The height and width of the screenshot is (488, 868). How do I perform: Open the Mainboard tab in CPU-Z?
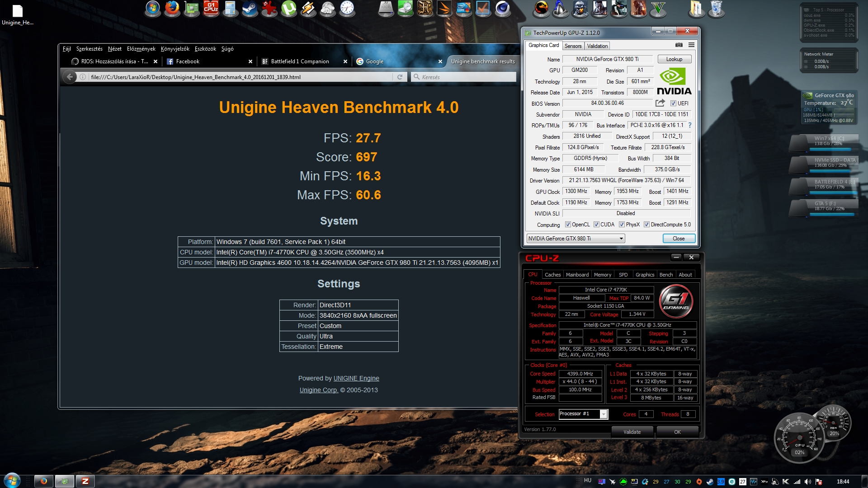coord(577,275)
